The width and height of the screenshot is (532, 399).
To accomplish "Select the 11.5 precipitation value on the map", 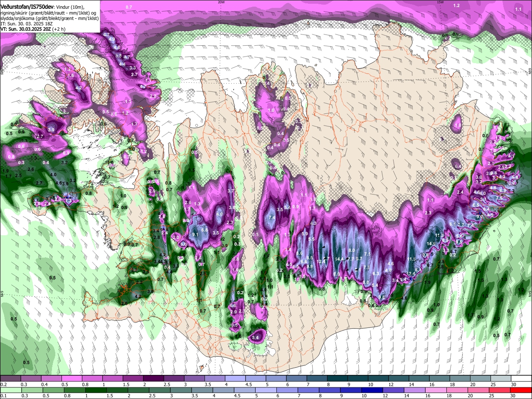I will coord(411,259).
